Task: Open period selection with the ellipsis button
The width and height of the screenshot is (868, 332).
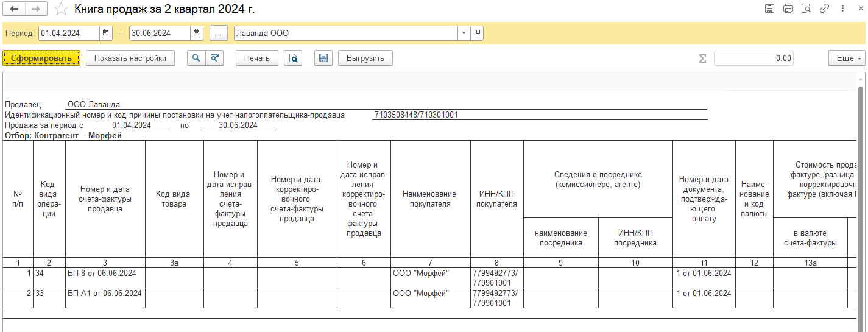Action: (218, 33)
